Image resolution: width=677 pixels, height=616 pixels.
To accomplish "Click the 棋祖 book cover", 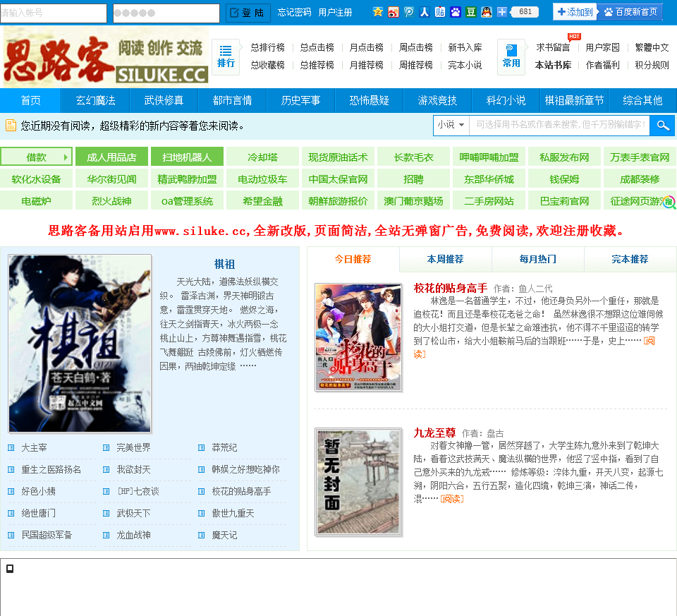I will 80,344.
